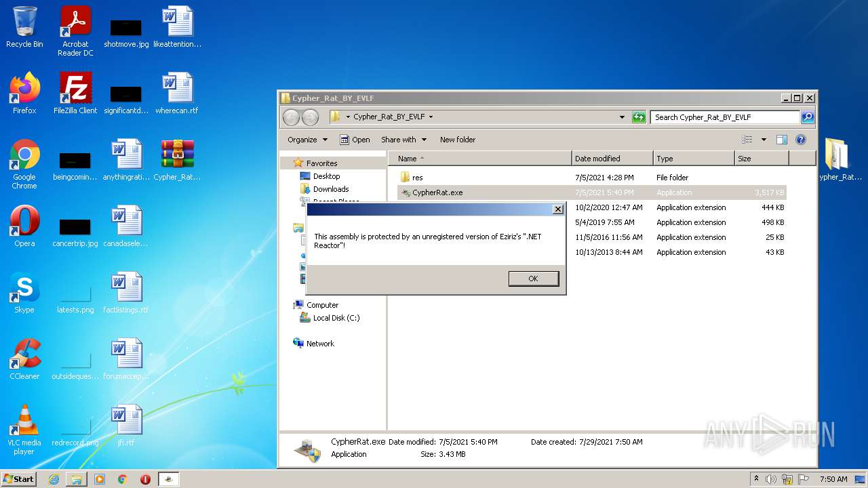The height and width of the screenshot is (488, 868).
Task: Click the Explorer Forward navigation arrow
Action: pos(310,117)
